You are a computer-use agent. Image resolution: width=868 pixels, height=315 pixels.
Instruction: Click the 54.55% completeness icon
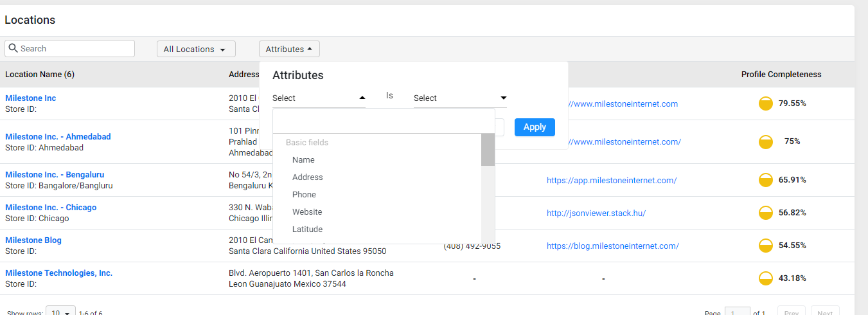(x=766, y=246)
